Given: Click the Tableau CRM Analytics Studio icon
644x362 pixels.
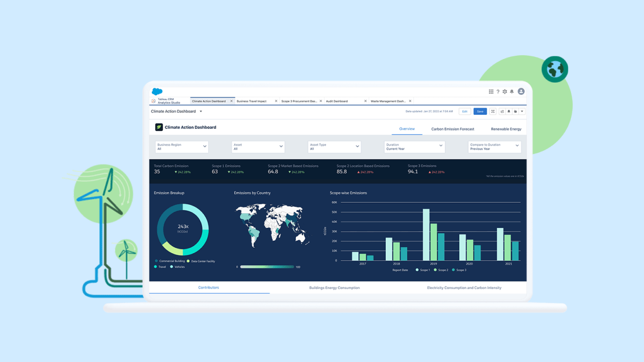Looking at the screenshot, I should tap(153, 101).
